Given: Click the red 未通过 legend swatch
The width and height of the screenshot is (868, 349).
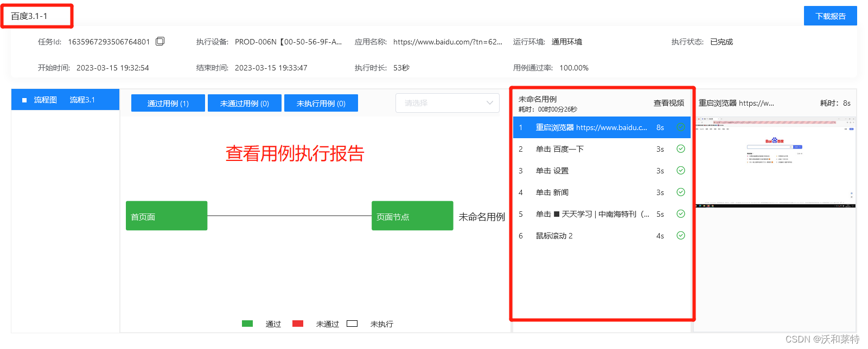Looking at the screenshot, I should click(x=298, y=324).
